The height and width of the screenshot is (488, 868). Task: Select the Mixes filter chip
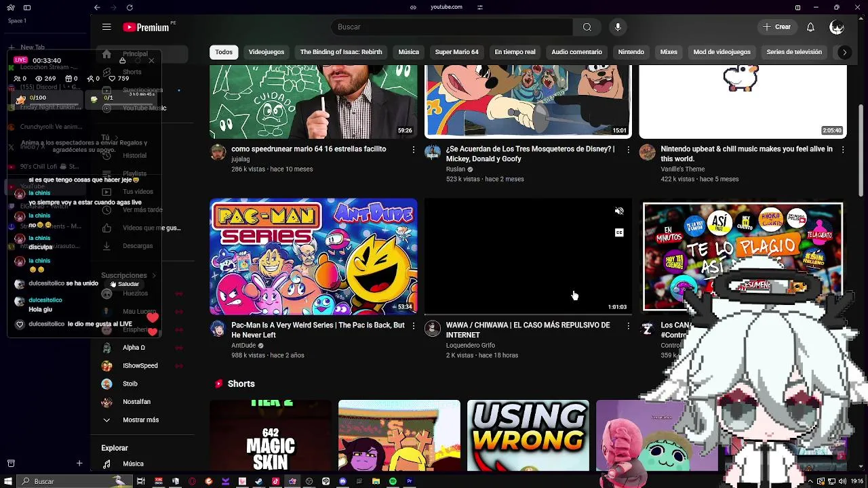tap(669, 52)
